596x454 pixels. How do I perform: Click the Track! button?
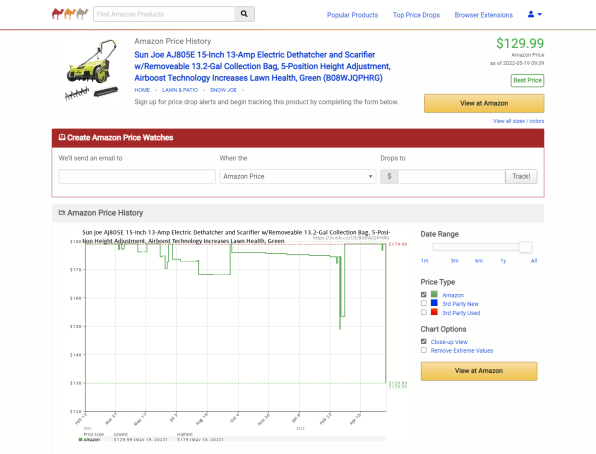pos(521,176)
